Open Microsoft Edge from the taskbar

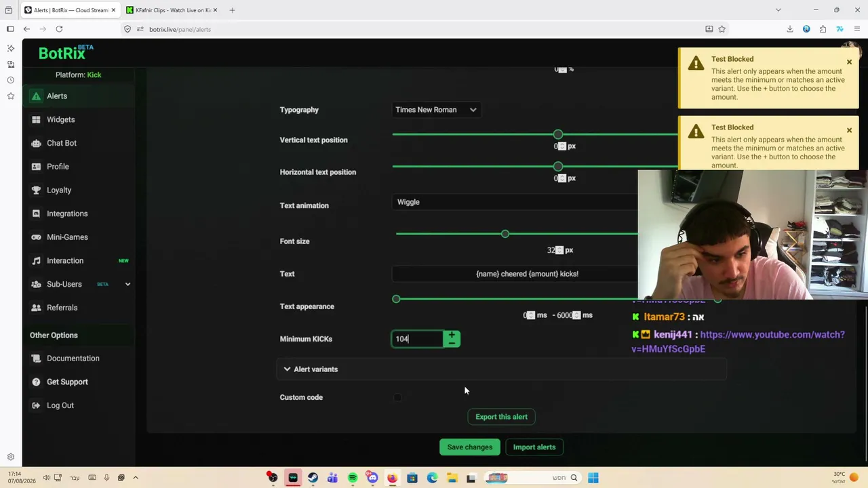pos(432,478)
